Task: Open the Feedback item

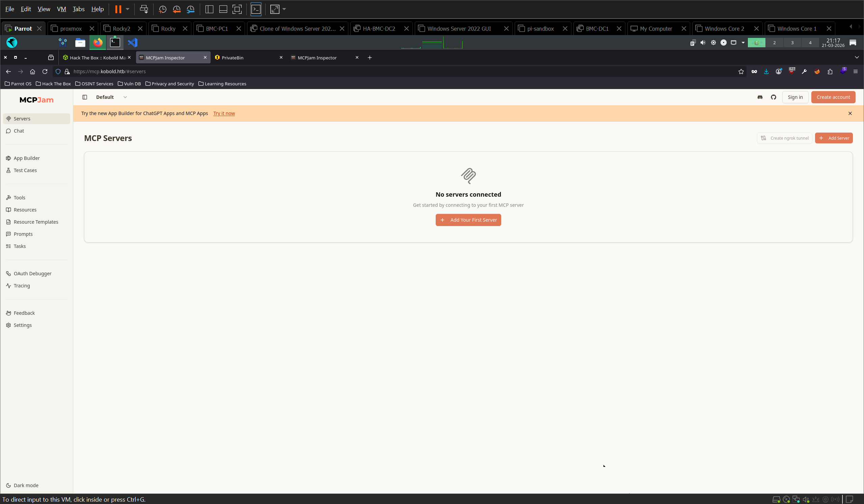Action: (x=36, y=313)
